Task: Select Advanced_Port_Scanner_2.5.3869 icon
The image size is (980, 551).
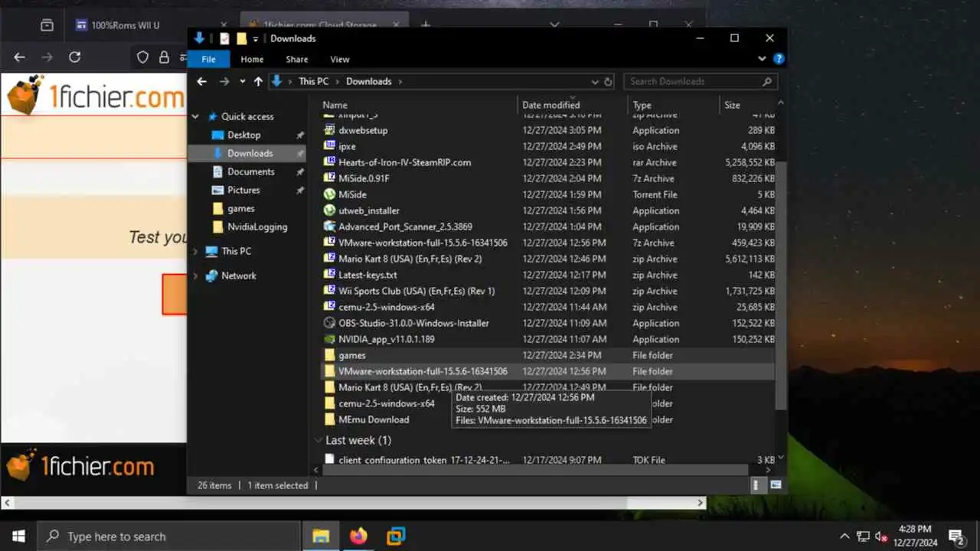Action: pos(330,227)
